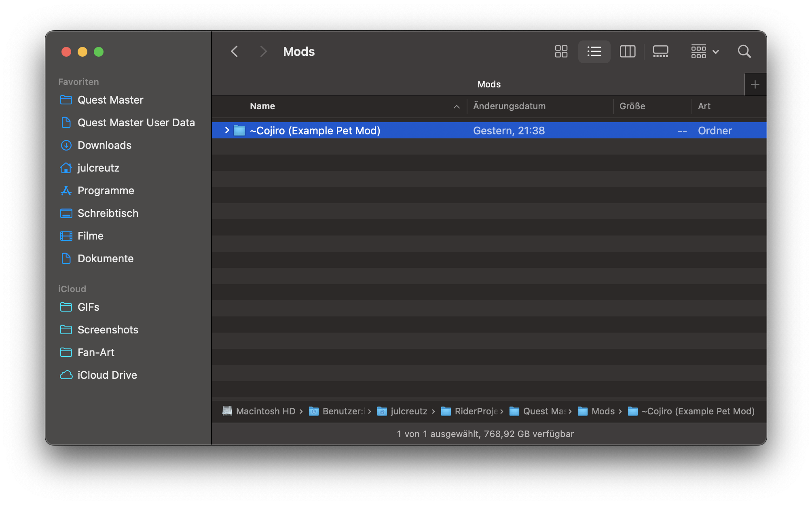Click the Ordner kind cell
The height and width of the screenshot is (505, 812).
715,130
